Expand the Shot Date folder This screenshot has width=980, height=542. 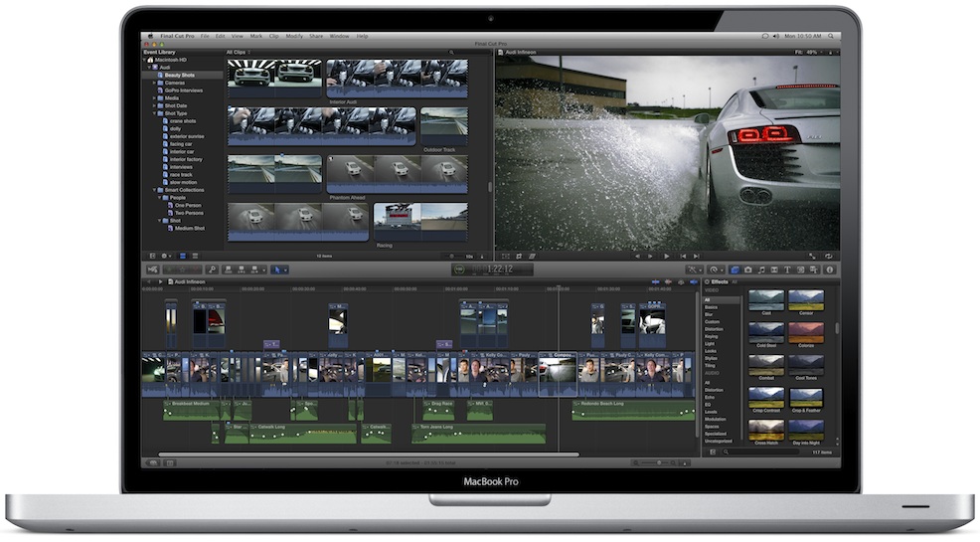154,105
